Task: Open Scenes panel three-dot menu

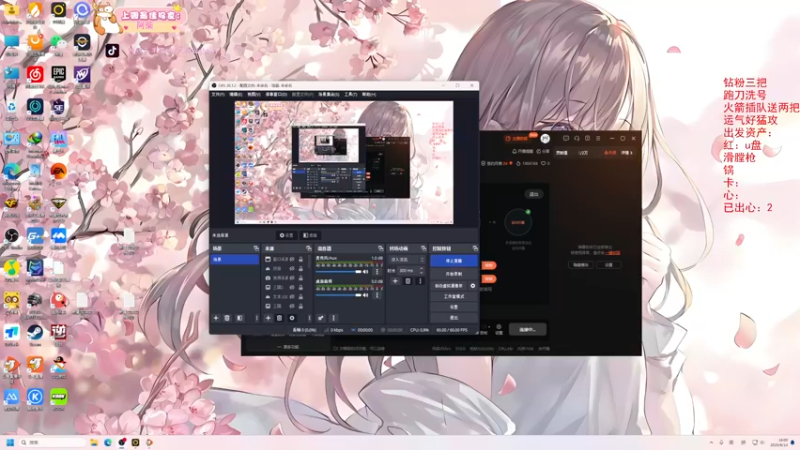Action: [257, 318]
